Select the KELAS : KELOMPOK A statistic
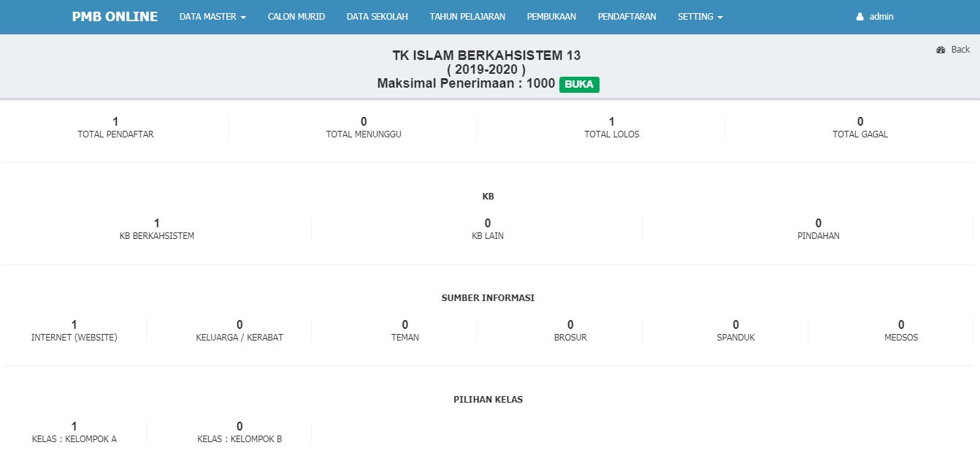 tap(74, 433)
